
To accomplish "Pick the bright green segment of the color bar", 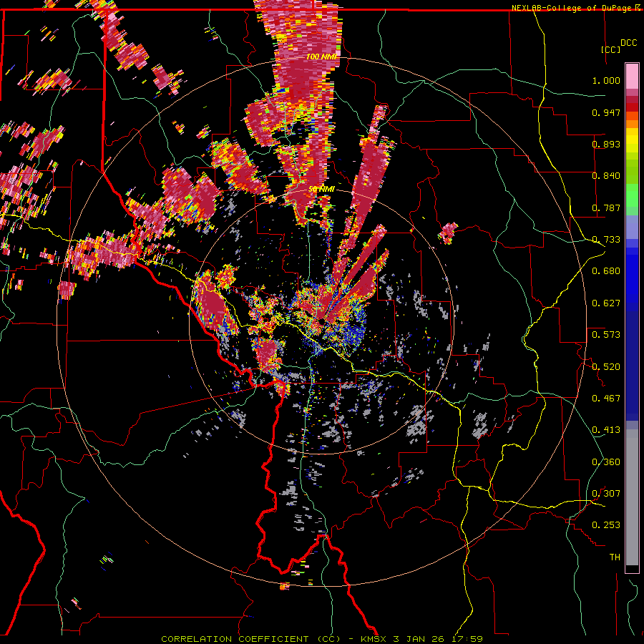I will [632, 195].
